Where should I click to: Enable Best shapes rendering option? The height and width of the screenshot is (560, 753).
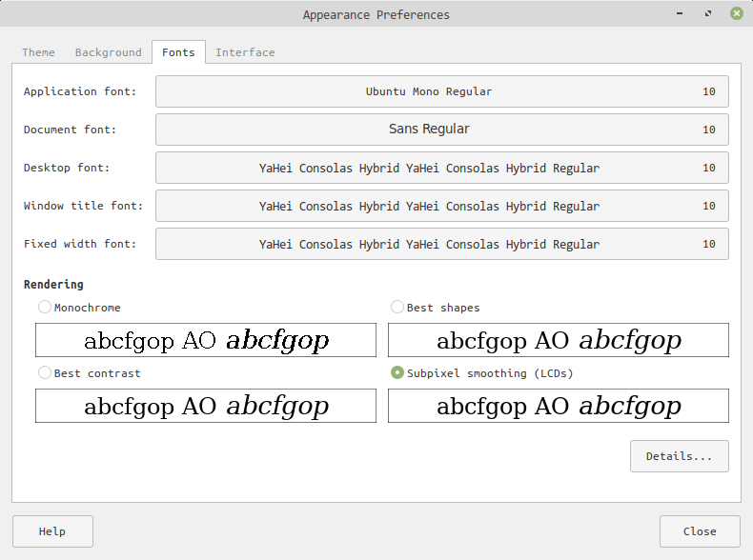coord(397,308)
